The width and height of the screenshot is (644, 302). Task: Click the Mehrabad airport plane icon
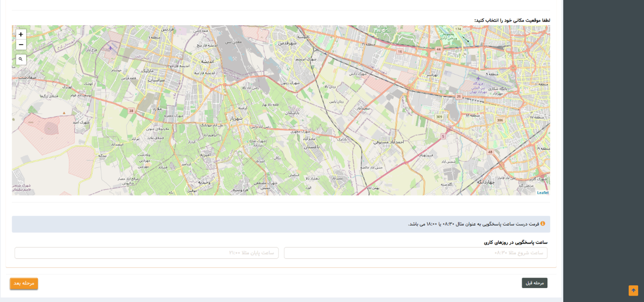click(x=478, y=78)
